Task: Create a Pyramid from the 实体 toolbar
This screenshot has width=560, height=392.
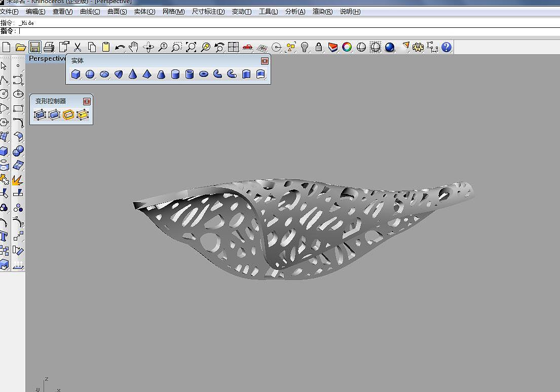Action: coord(147,74)
